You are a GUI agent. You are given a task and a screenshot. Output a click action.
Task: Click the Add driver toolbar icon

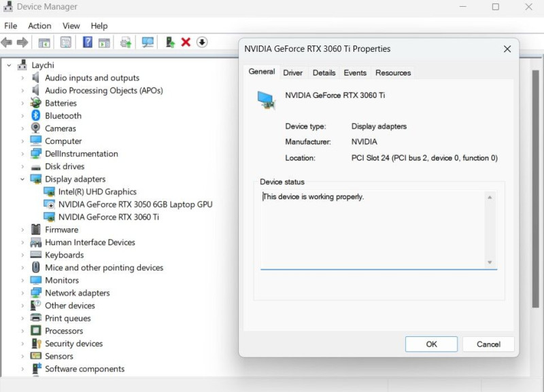pyautogui.click(x=170, y=42)
